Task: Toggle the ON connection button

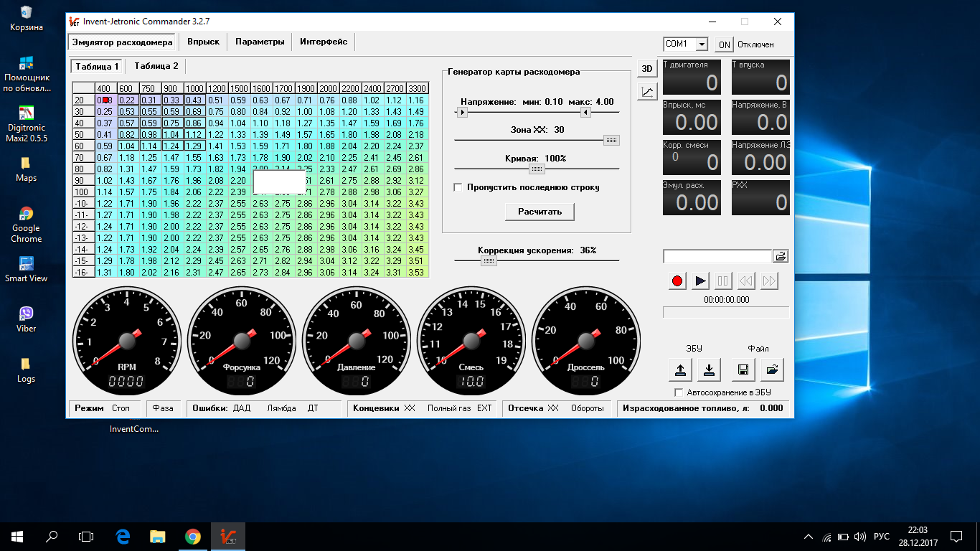Action: pos(725,44)
